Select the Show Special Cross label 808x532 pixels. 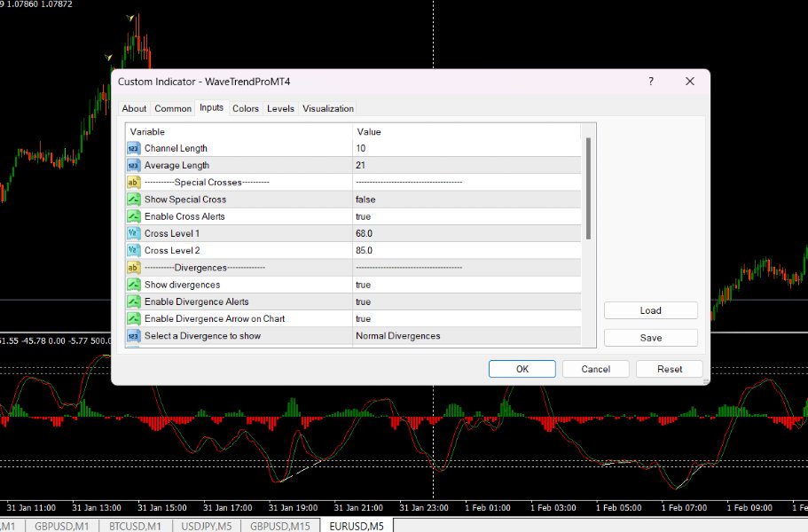(185, 199)
